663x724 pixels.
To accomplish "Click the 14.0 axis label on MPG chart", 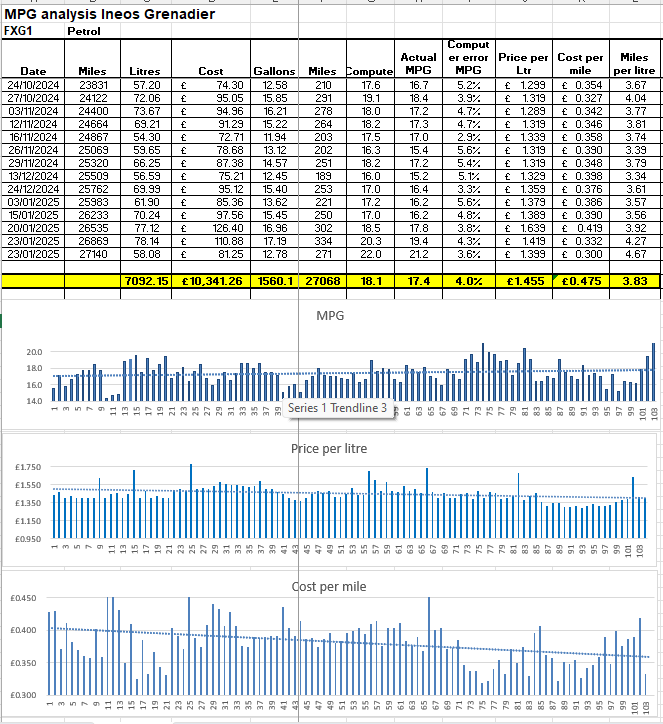I will 34,401.
